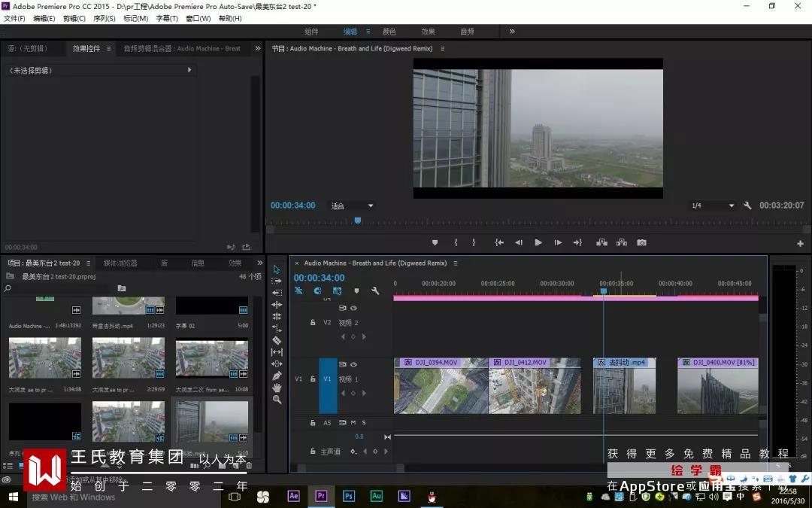812x508 pixels.
Task: Select the Zoom tool magnifier
Action: (x=277, y=400)
